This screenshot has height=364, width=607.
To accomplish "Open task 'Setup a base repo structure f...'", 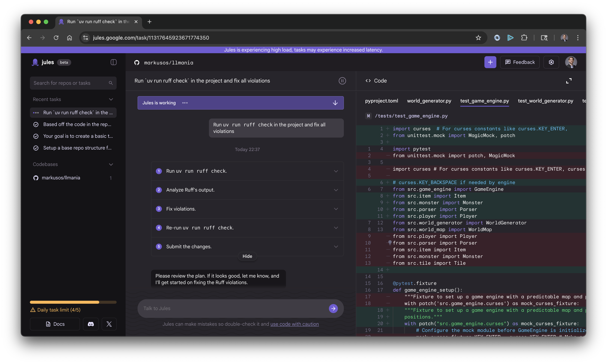I will (x=73, y=148).
